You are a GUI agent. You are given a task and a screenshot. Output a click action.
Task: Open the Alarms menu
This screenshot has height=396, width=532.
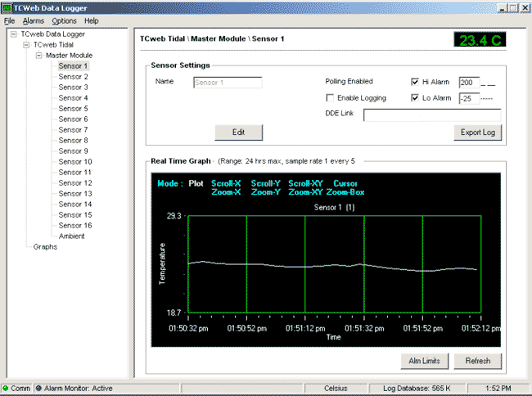point(34,21)
